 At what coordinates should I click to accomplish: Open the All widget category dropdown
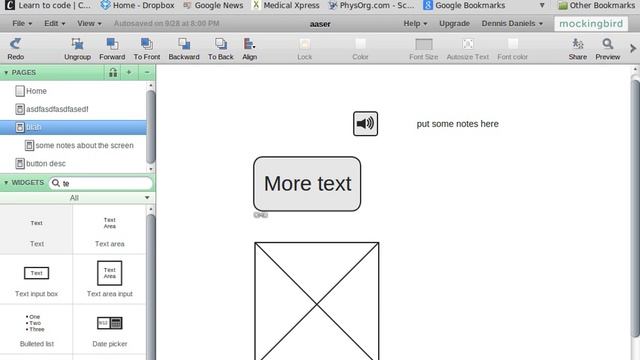click(x=78, y=198)
